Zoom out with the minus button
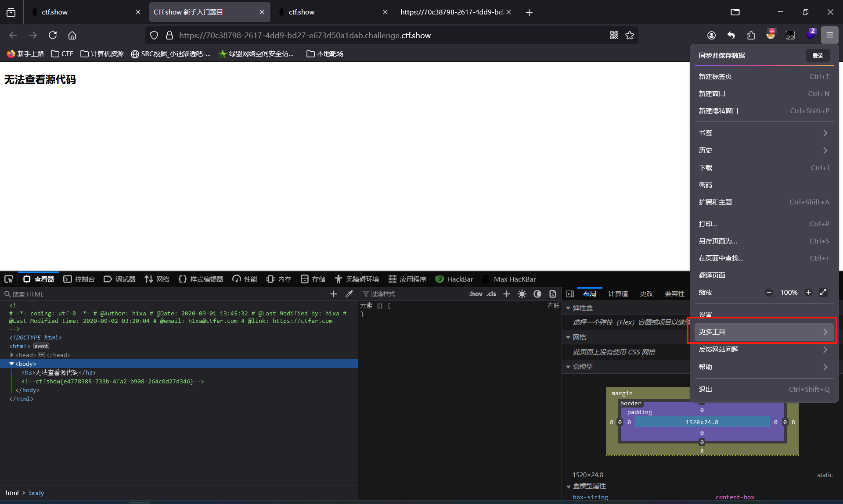The width and height of the screenshot is (843, 504). click(x=769, y=293)
